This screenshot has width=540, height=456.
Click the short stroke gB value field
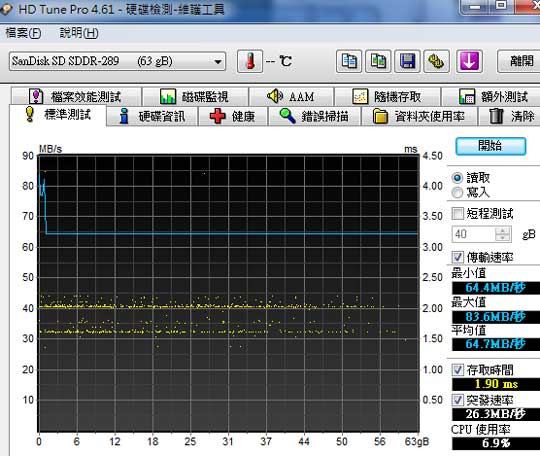point(474,235)
